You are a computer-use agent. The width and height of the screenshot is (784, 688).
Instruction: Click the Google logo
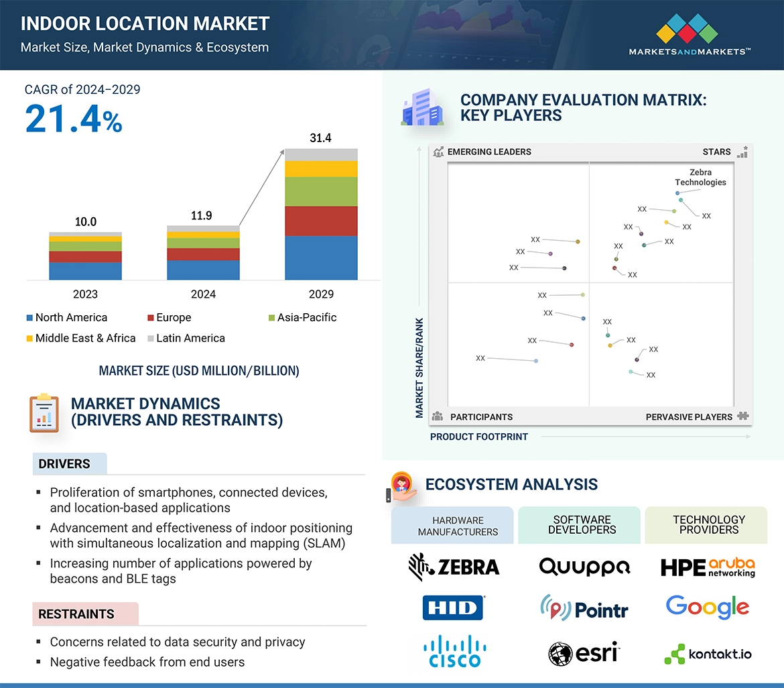click(x=707, y=608)
